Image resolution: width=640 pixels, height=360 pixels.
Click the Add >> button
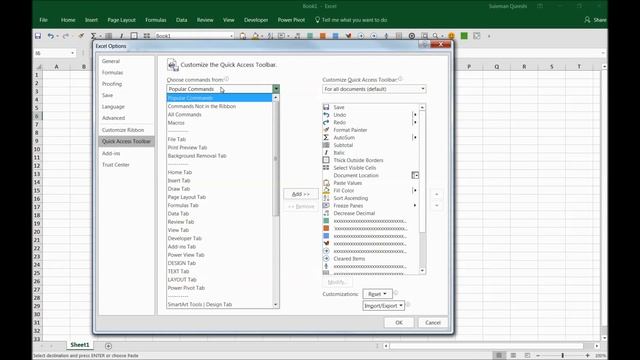(x=301, y=194)
